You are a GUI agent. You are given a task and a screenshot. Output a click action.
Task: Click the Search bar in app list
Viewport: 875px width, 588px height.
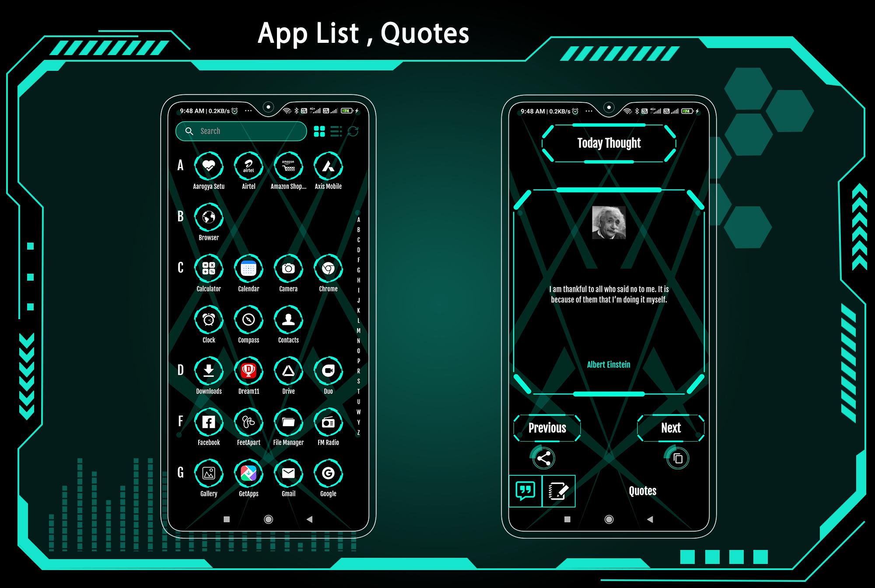[242, 131]
